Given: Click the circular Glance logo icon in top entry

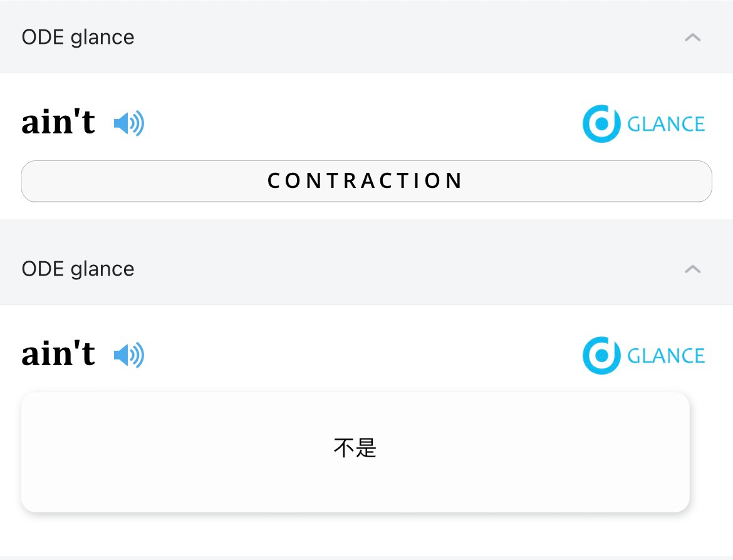Looking at the screenshot, I should click(x=601, y=124).
